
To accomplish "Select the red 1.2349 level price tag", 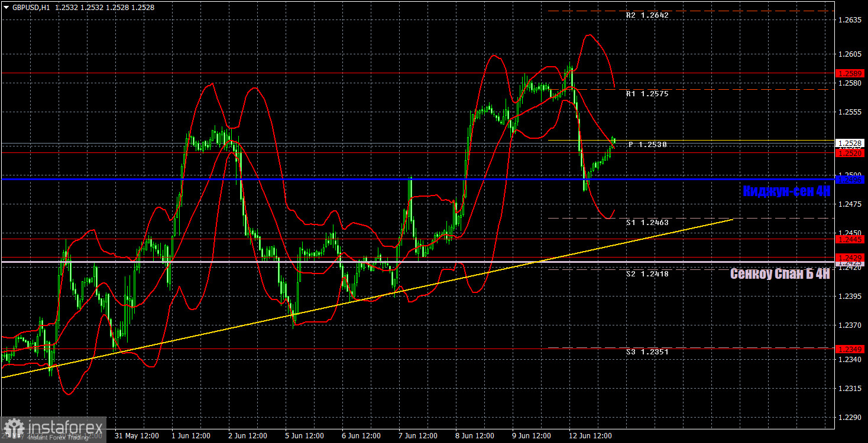I will click(850, 349).
